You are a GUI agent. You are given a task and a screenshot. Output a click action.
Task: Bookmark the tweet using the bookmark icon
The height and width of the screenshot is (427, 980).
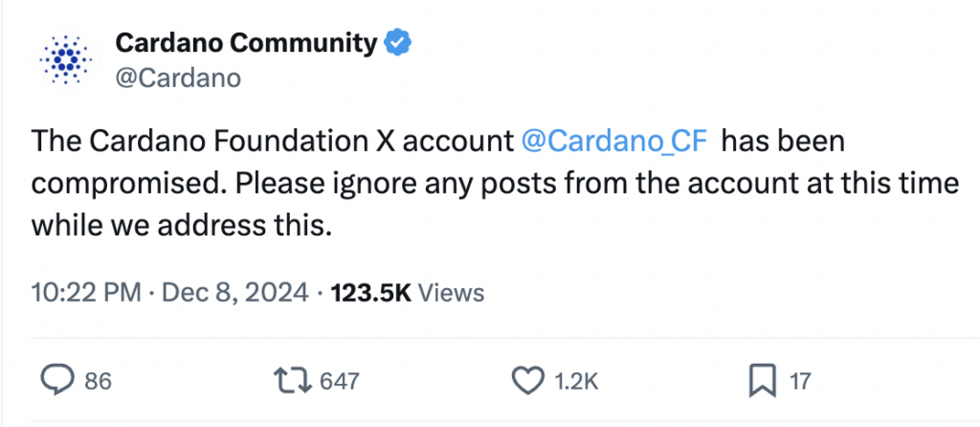pyautogui.click(x=763, y=380)
